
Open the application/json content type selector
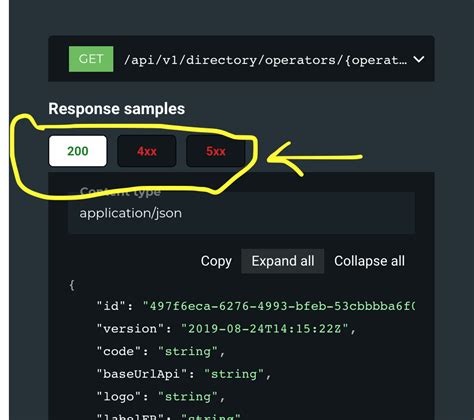click(x=241, y=213)
